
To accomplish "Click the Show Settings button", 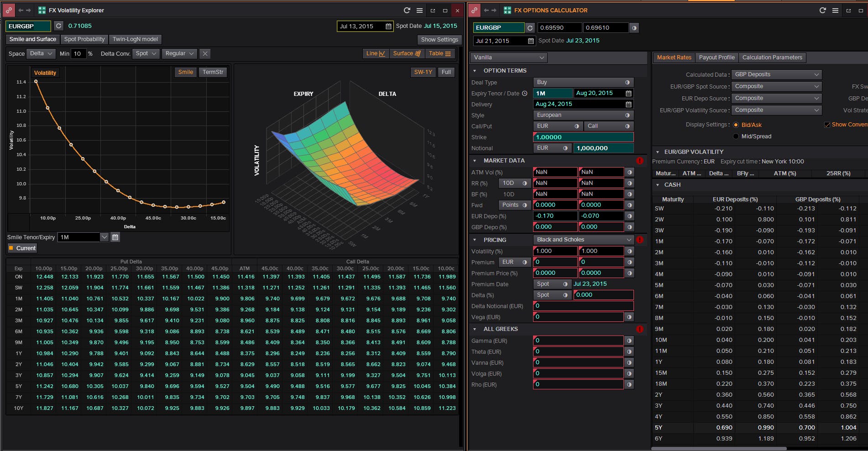I will [x=439, y=40].
